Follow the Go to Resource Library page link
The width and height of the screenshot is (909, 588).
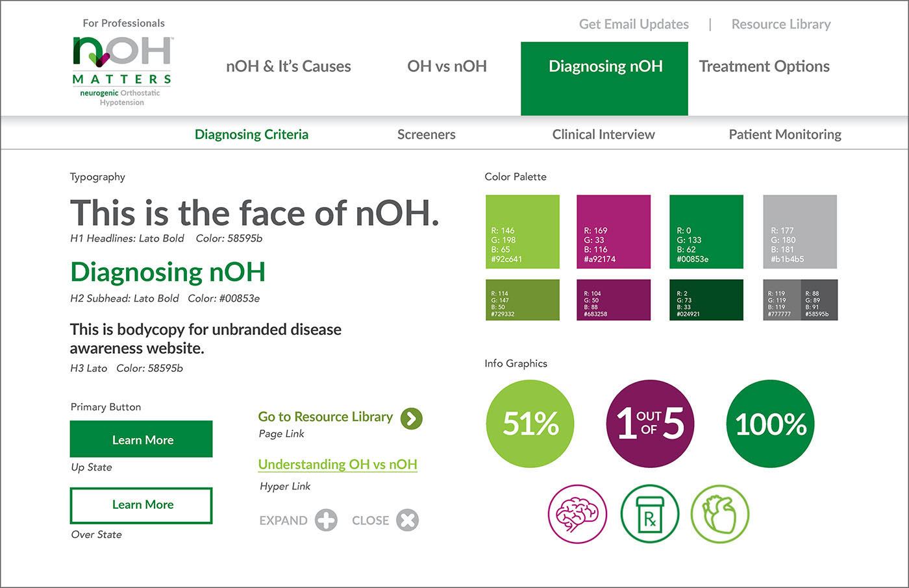coord(325,417)
